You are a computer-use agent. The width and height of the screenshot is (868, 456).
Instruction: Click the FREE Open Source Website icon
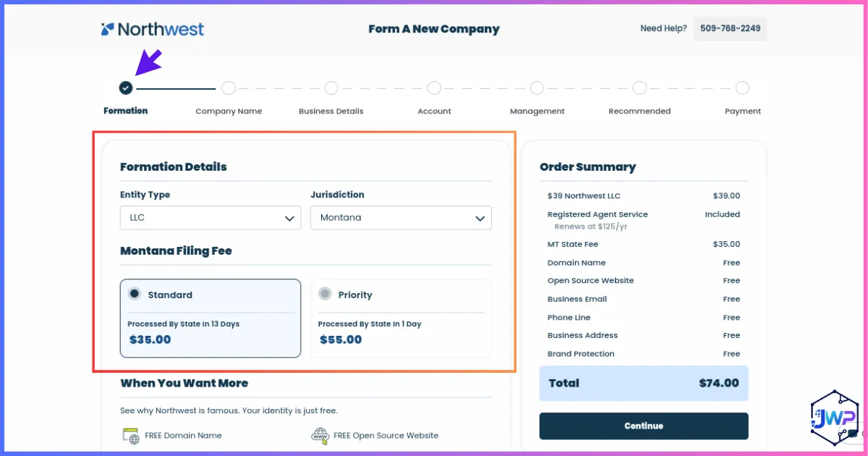coord(320,436)
